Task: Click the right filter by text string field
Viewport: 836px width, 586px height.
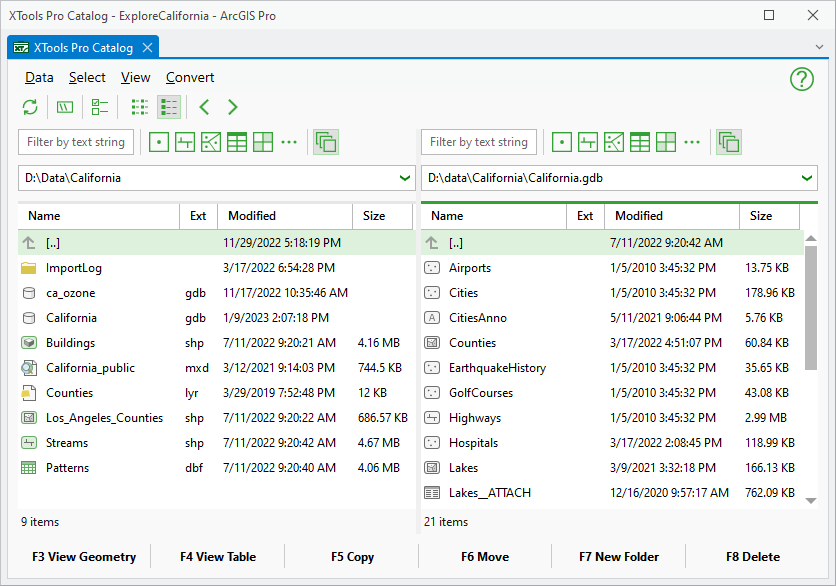Action: [479, 142]
